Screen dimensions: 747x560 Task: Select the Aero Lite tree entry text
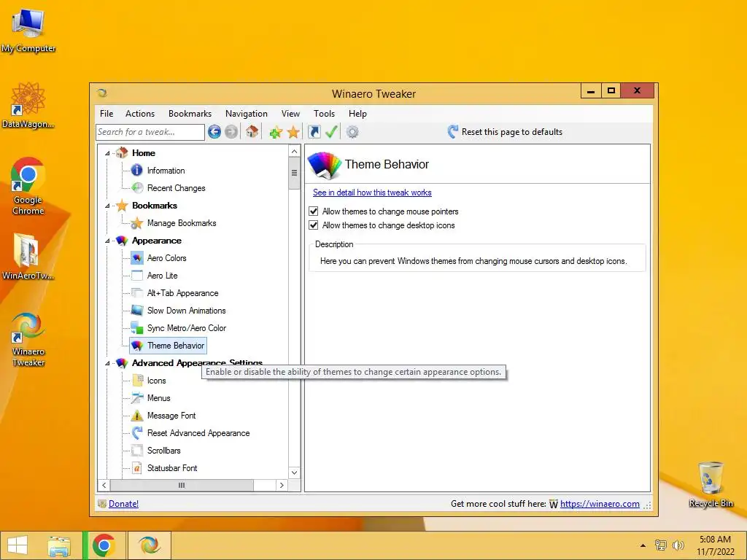(x=163, y=275)
